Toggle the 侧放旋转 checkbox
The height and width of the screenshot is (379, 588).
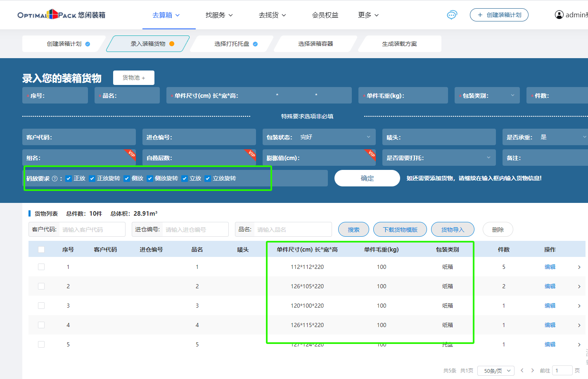[x=150, y=179]
